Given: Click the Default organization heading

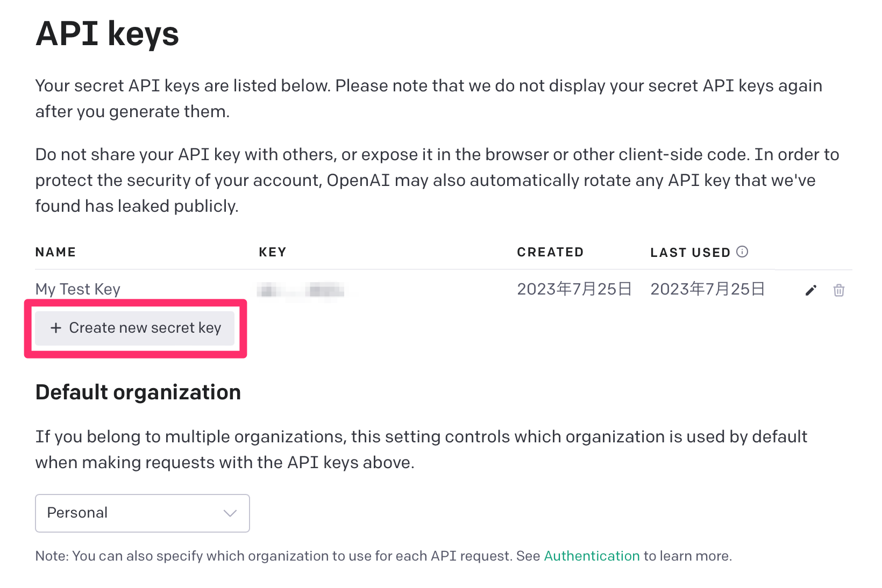Looking at the screenshot, I should click(x=138, y=392).
